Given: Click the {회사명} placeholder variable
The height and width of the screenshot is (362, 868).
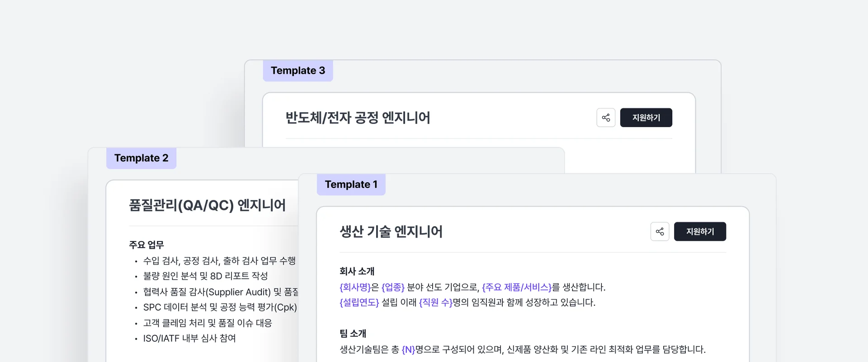Looking at the screenshot, I should coord(355,287).
